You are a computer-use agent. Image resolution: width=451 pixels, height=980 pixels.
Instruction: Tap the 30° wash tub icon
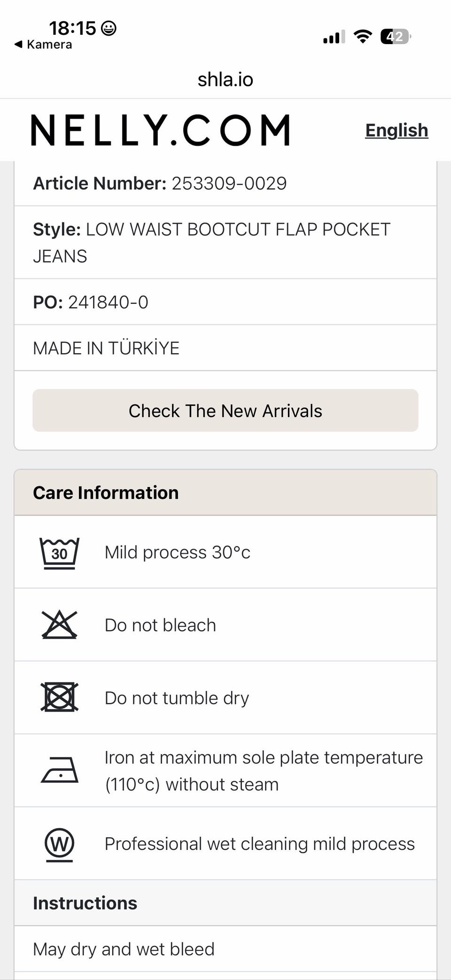pos(59,553)
